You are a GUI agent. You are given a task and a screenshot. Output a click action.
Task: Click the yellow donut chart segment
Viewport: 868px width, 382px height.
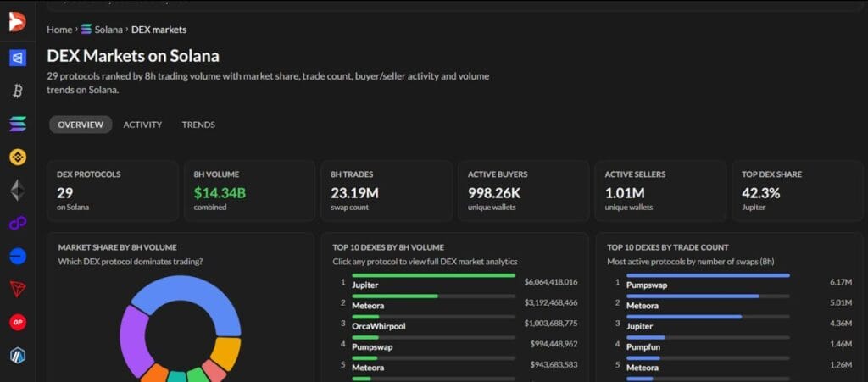coord(227,352)
